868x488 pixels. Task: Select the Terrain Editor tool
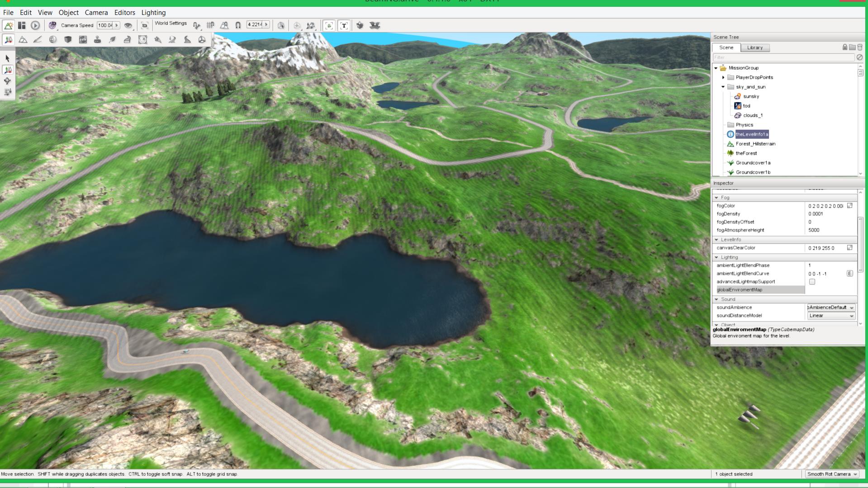pyautogui.click(x=23, y=40)
